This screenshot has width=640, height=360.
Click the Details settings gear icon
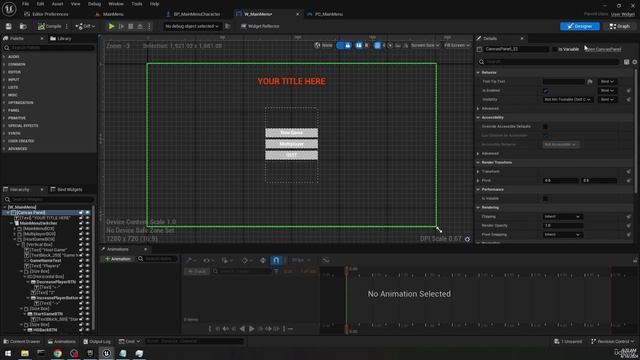click(x=635, y=62)
